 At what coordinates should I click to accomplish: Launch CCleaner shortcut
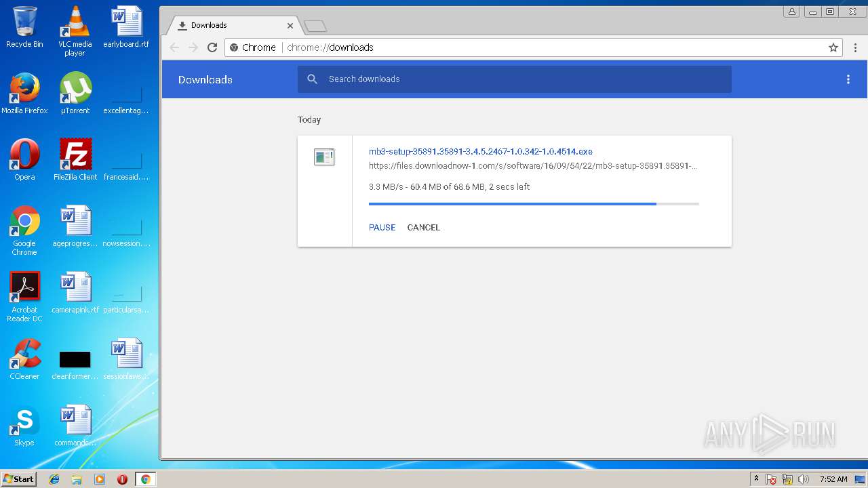(24, 359)
